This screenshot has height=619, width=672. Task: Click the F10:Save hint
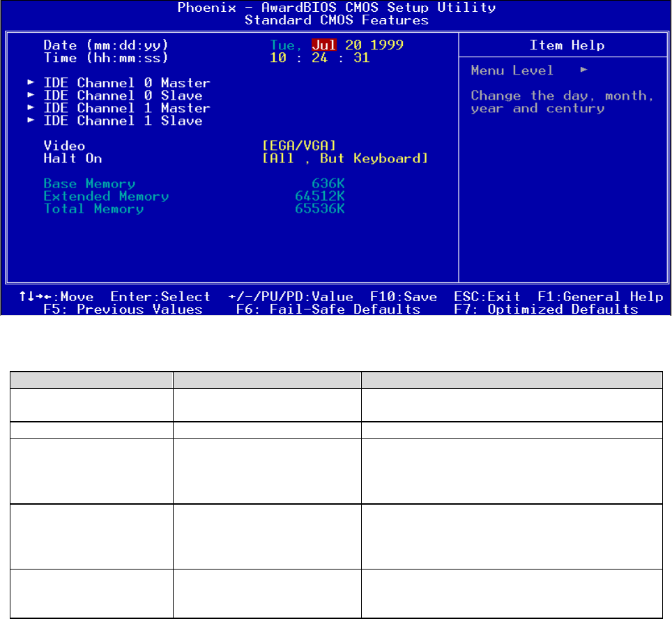404,297
